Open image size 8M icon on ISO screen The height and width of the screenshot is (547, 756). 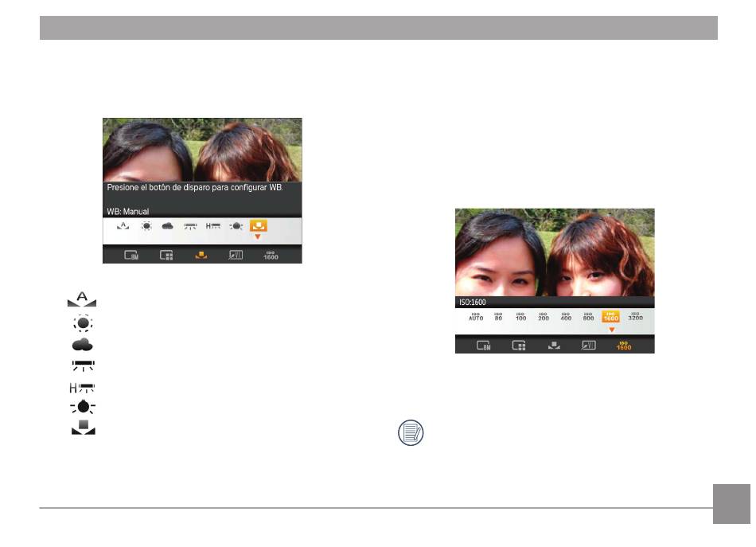click(x=484, y=346)
